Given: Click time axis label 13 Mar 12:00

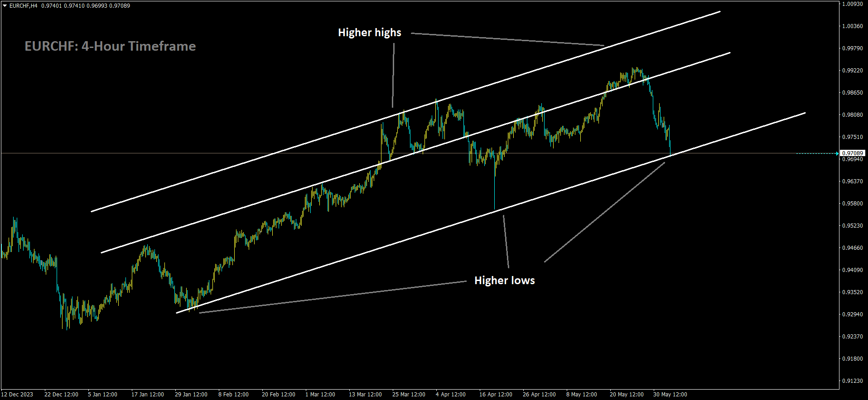Looking at the screenshot, I should tap(365, 395).
